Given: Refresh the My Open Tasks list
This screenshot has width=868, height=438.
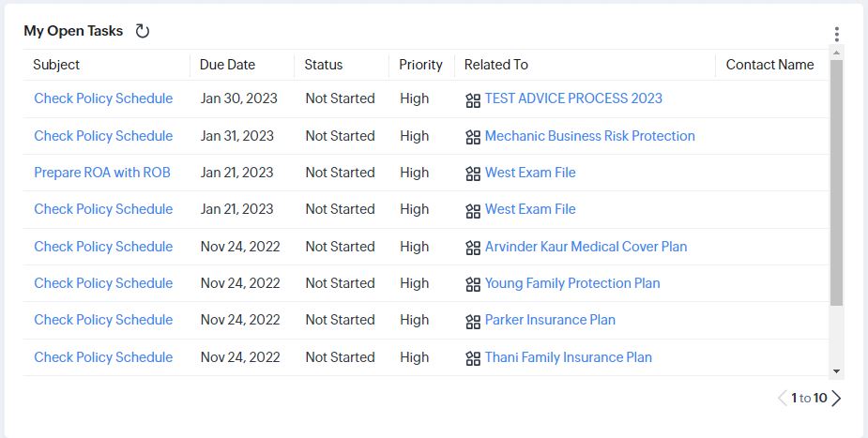Looking at the screenshot, I should coord(143,31).
